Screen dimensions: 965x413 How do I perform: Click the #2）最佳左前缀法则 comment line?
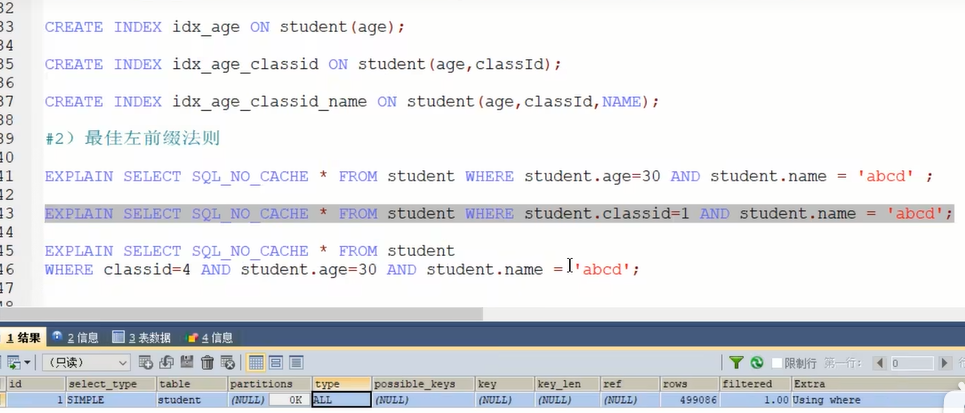point(132,138)
